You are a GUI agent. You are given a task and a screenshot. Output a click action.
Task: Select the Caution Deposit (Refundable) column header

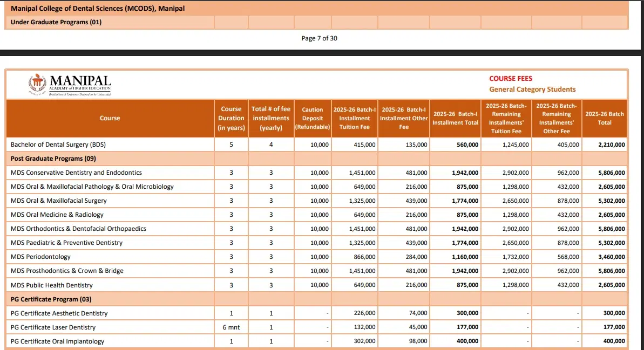(x=313, y=118)
